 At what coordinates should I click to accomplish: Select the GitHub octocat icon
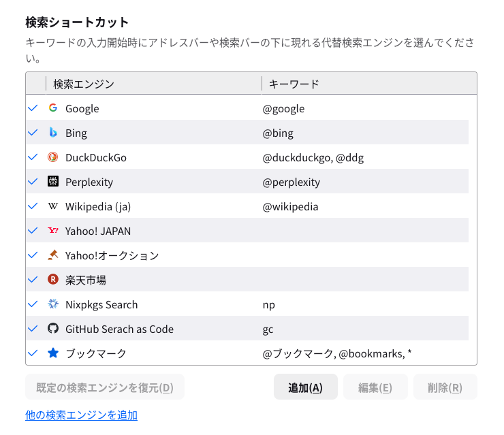(53, 328)
